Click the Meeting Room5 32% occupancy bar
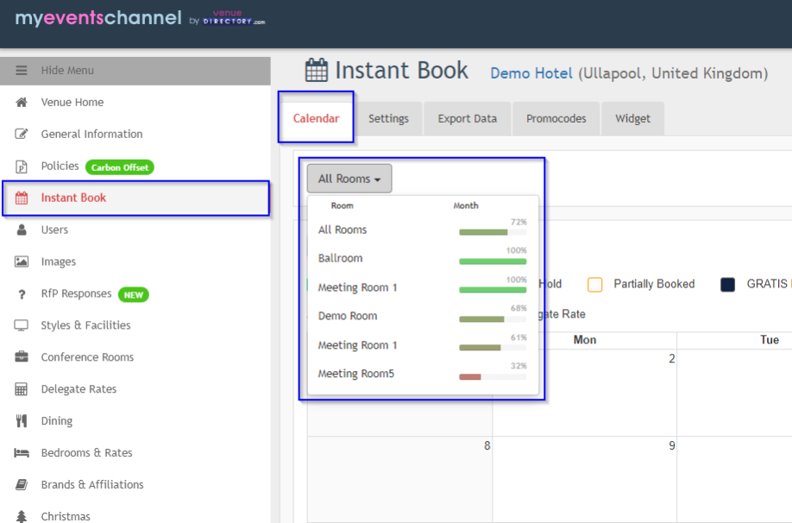792x523 pixels. pyautogui.click(x=492, y=377)
